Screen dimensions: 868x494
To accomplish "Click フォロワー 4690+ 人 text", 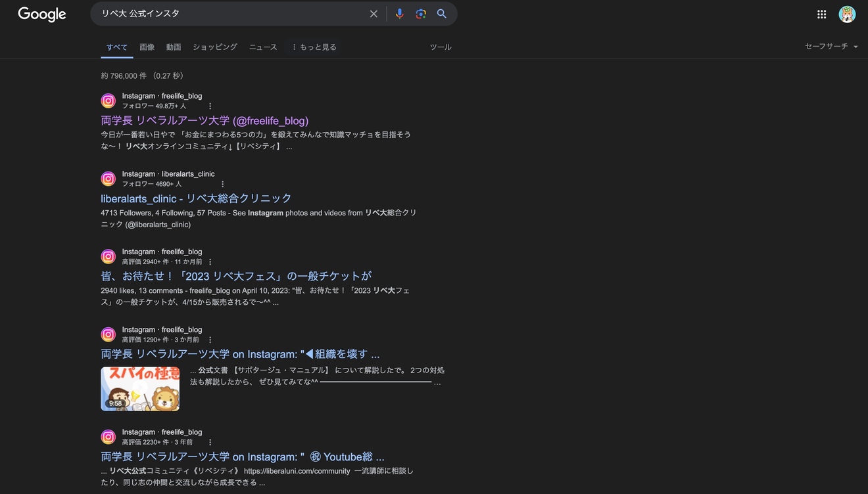I will pos(152,185).
